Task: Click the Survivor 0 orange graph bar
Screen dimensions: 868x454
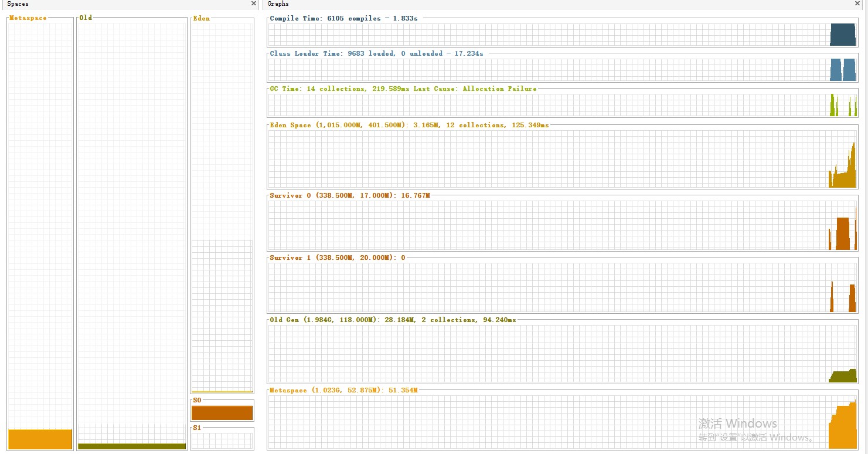Action: pyautogui.click(x=843, y=233)
